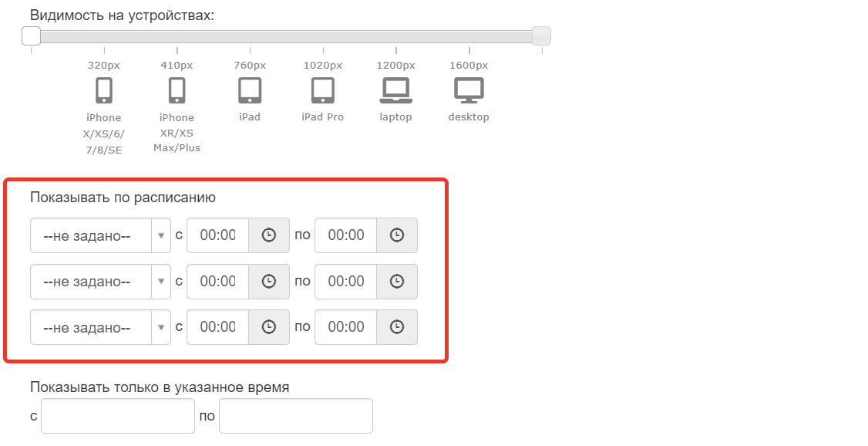
Task: Focus the "с" date field under specified time
Action: pos(118,416)
